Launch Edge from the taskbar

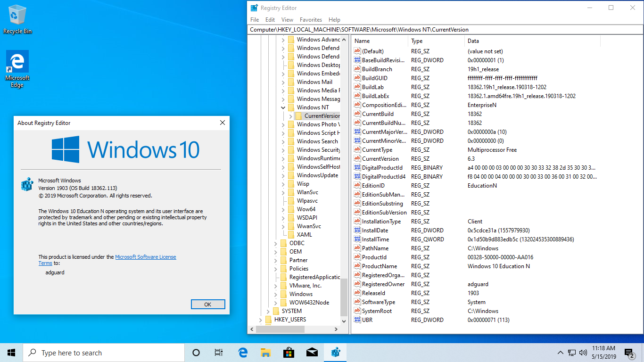click(243, 353)
